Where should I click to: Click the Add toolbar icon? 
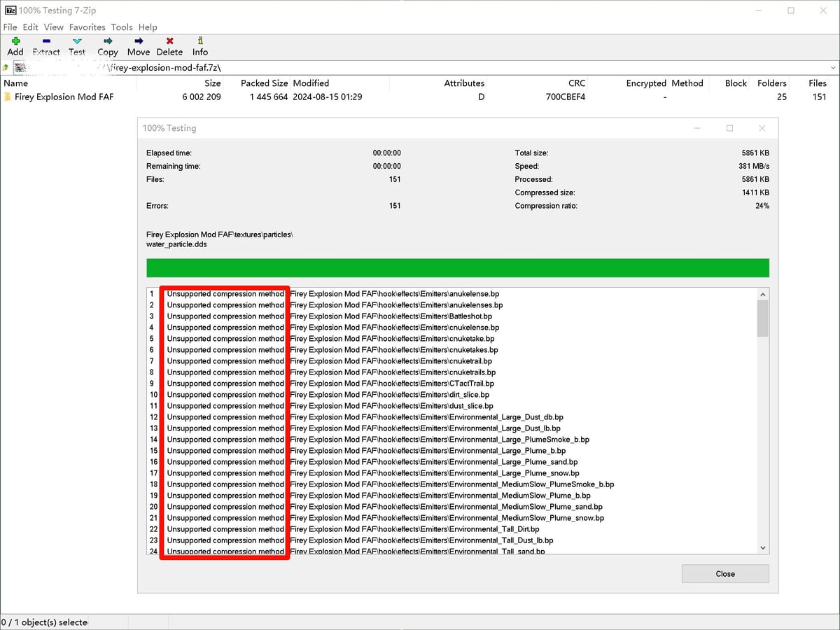pos(15,41)
